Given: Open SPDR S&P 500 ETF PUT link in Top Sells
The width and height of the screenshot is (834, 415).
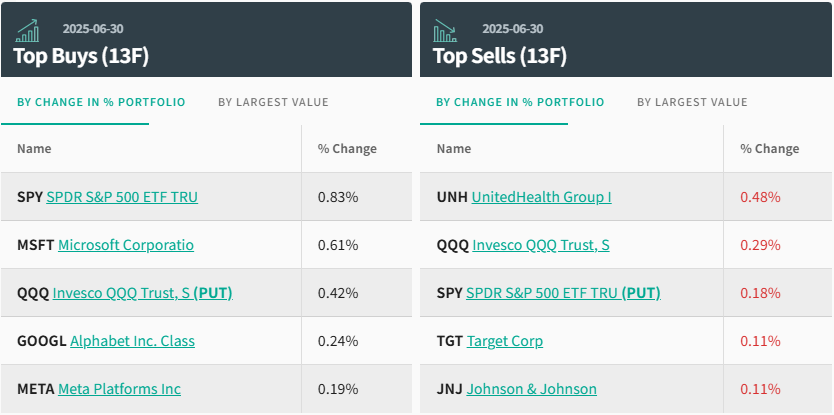Looking at the screenshot, I should pos(564,293).
